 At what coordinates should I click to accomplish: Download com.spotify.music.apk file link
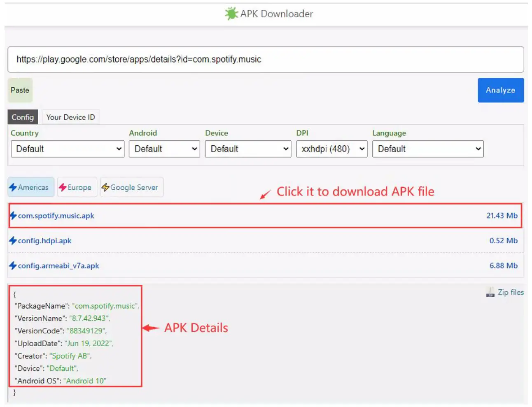[x=56, y=216]
